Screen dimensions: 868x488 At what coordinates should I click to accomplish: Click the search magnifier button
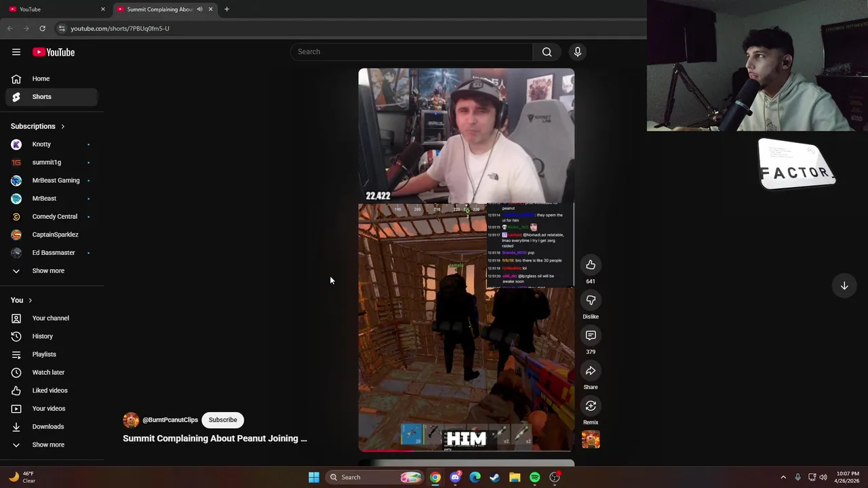tap(547, 52)
